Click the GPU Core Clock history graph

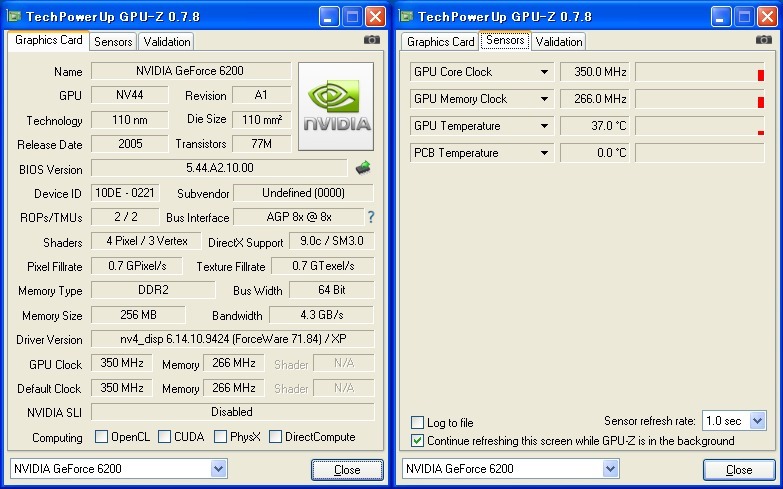(x=700, y=72)
